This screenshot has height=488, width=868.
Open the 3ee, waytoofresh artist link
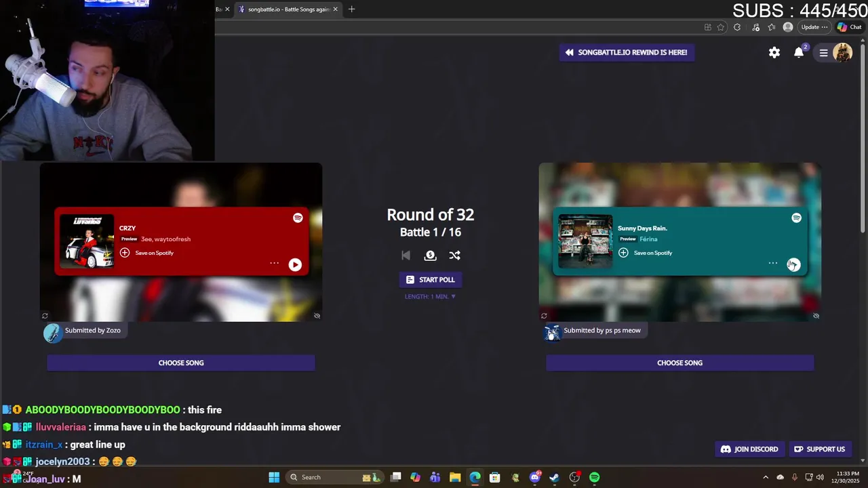(x=165, y=239)
